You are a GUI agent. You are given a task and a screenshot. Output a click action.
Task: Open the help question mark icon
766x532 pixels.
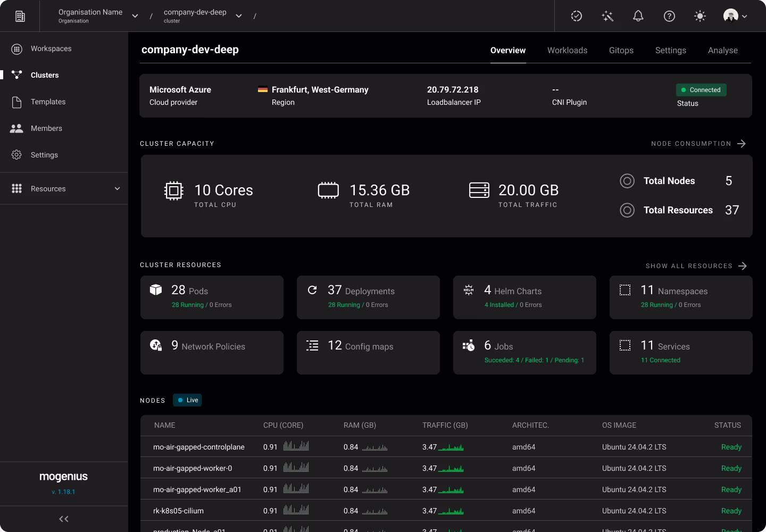click(x=669, y=16)
